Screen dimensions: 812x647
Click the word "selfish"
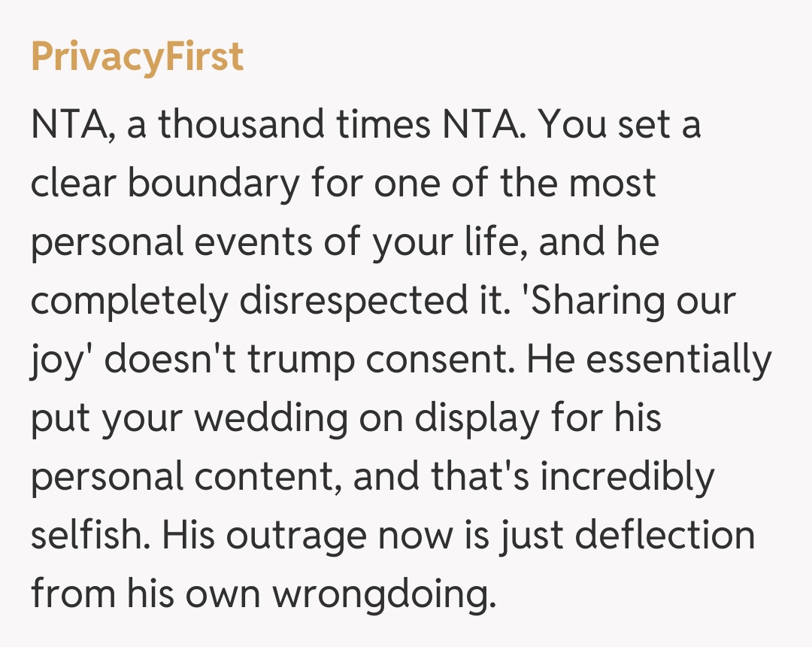[x=84, y=536]
